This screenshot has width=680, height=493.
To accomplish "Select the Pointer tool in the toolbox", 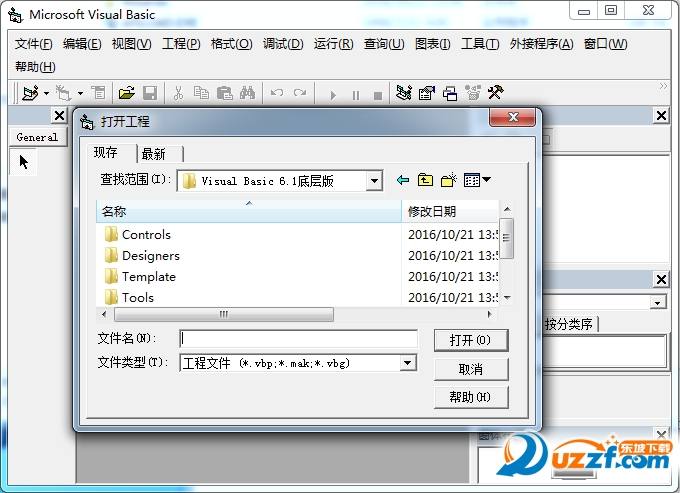I will click(x=23, y=162).
